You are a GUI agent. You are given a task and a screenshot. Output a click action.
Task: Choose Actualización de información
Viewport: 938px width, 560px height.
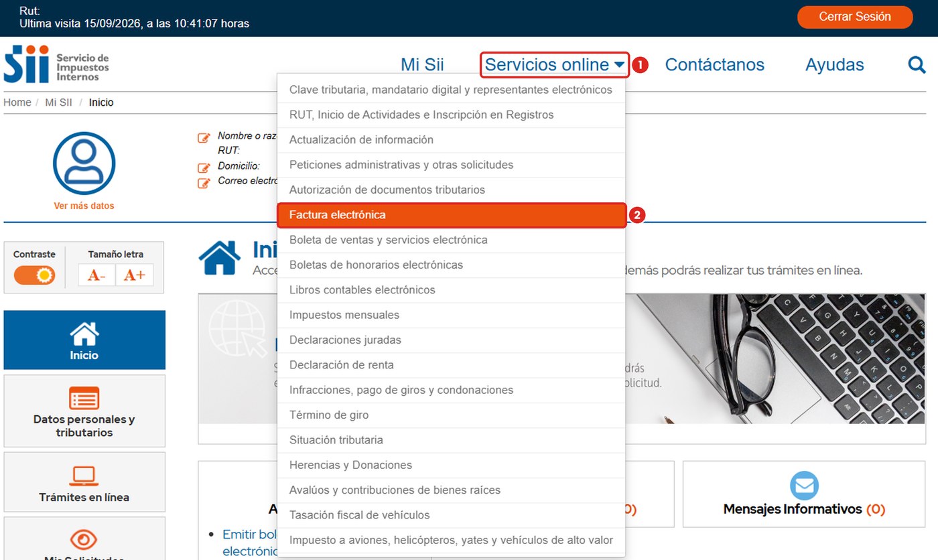click(x=452, y=140)
